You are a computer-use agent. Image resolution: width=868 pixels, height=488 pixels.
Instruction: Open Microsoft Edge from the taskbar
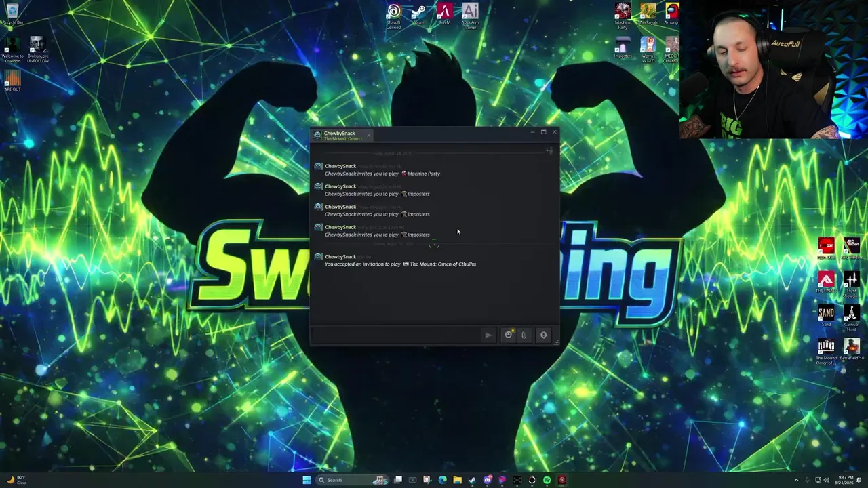click(x=442, y=480)
